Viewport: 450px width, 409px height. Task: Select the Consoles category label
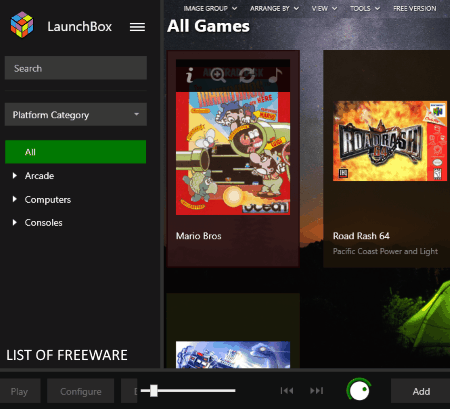(43, 223)
